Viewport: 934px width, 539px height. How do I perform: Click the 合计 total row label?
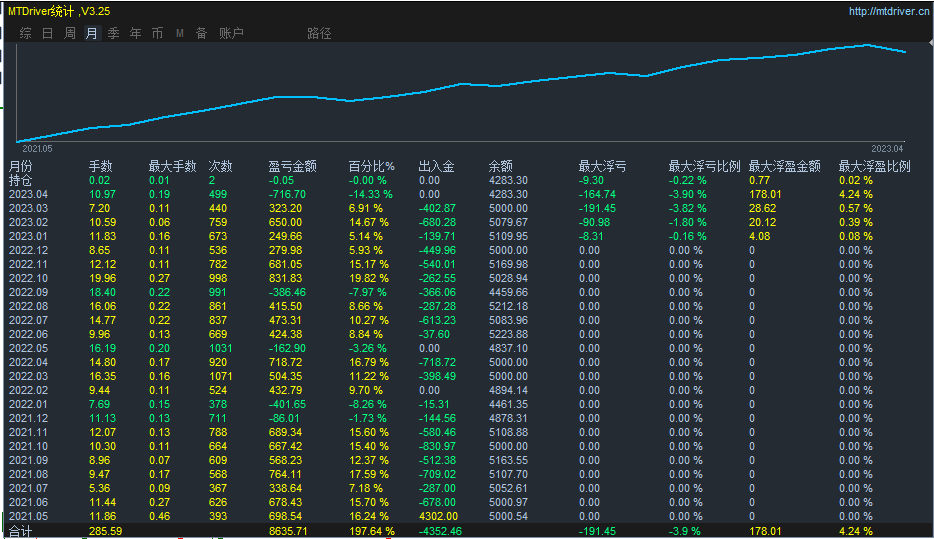pos(21,531)
